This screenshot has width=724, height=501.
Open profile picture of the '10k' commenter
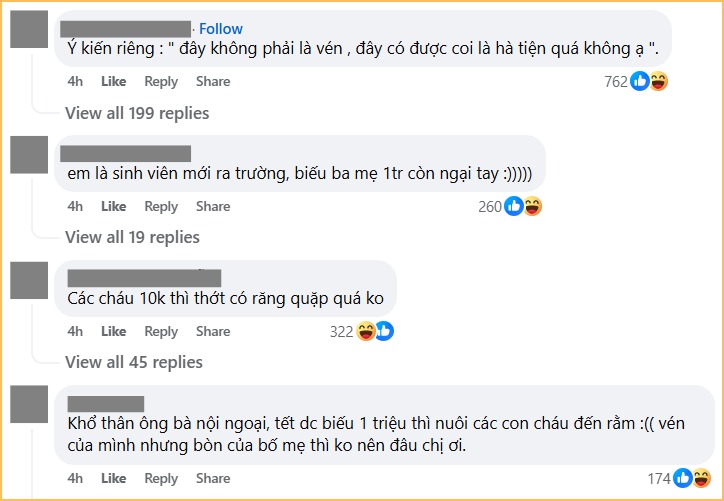pyautogui.click(x=28, y=279)
